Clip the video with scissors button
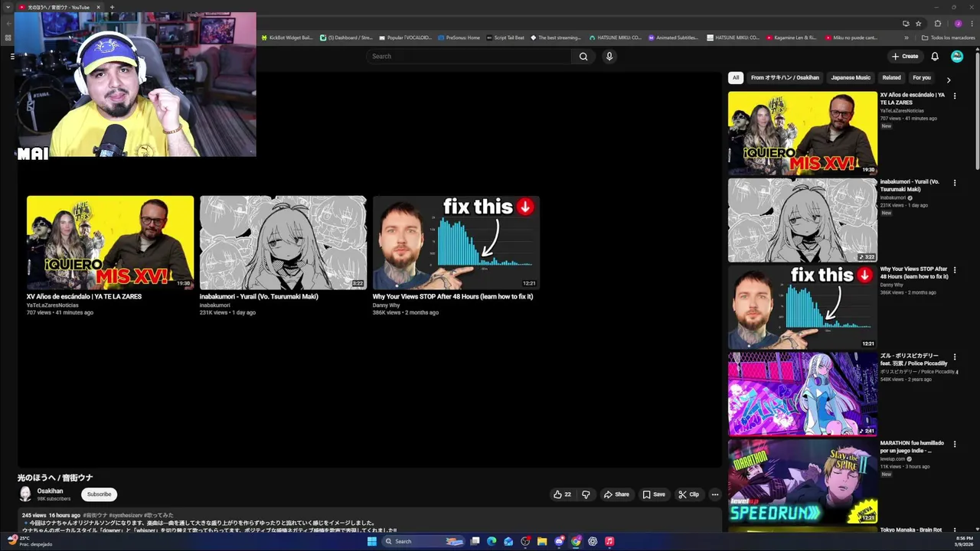Screen dimensions: 980x551 coord(688,494)
